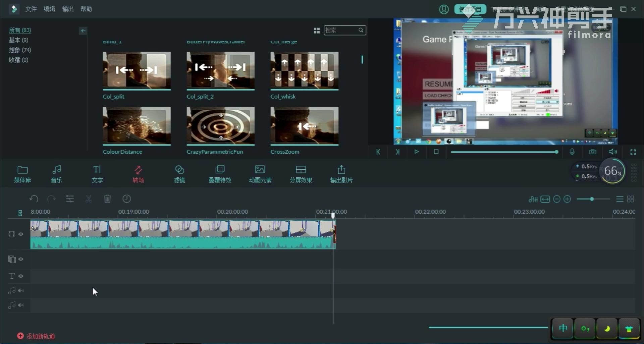Switch to storyboard grid view
Screen dimensions: 644x344
pos(631,199)
